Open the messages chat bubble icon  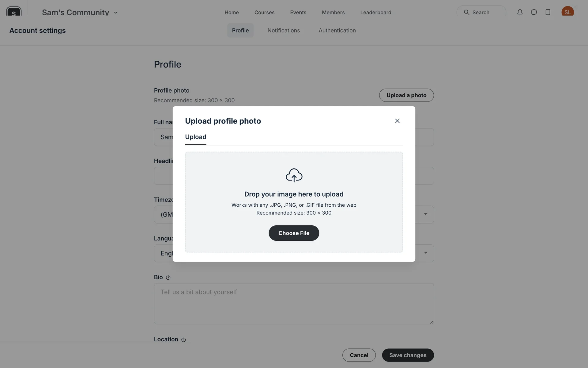534,12
